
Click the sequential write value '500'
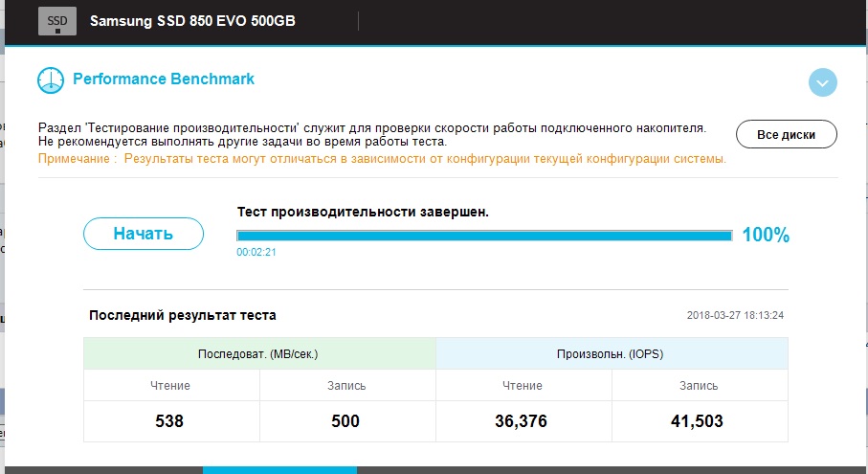(345, 421)
